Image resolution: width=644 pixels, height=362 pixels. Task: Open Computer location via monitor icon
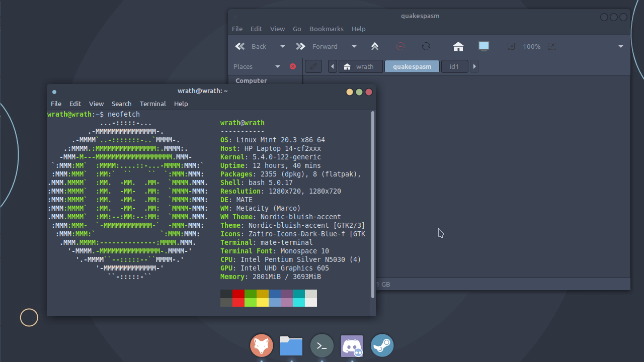coord(484,46)
